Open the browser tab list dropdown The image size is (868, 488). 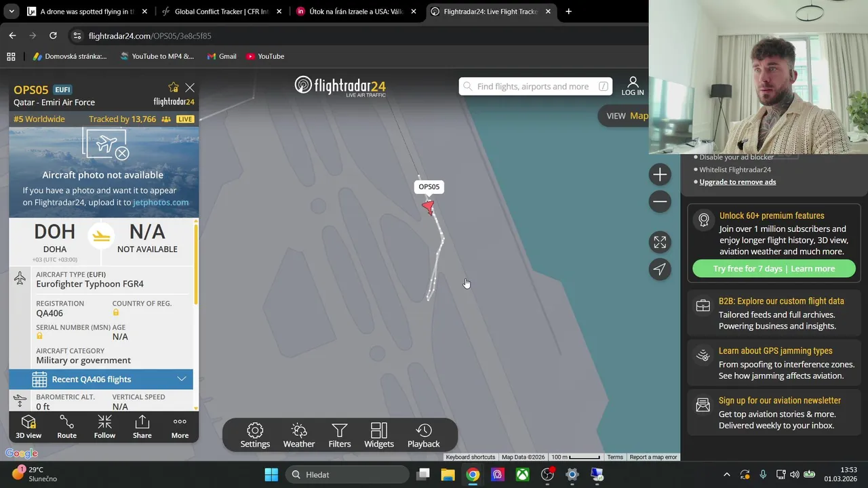coord(12,12)
